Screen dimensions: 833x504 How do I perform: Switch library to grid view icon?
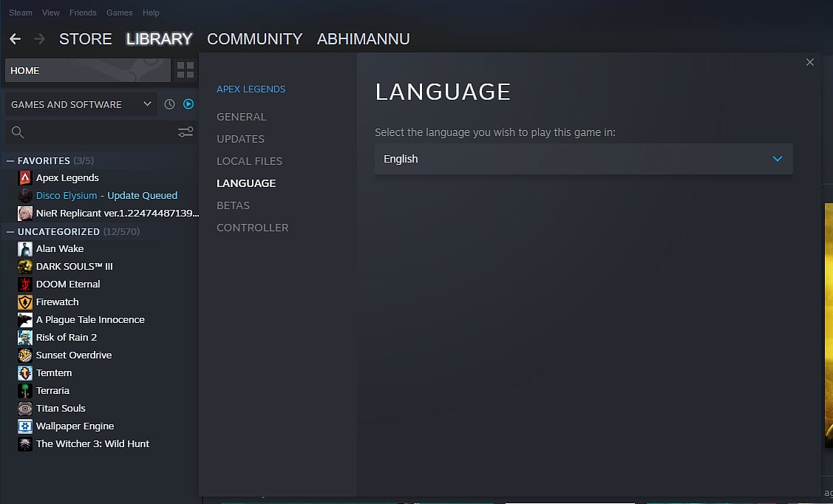click(x=186, y=70)
